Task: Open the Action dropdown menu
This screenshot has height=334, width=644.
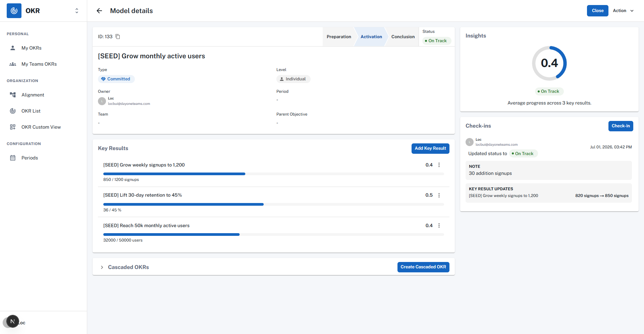Action: [623, 11]
